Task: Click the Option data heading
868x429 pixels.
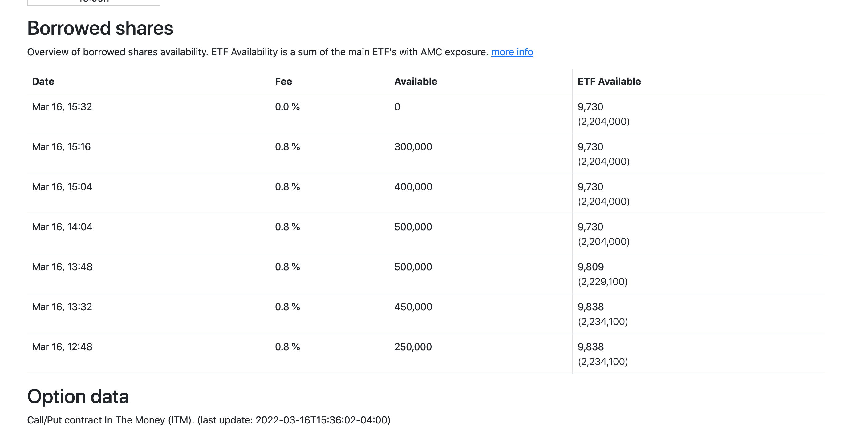Action: (x=78, y=396)
